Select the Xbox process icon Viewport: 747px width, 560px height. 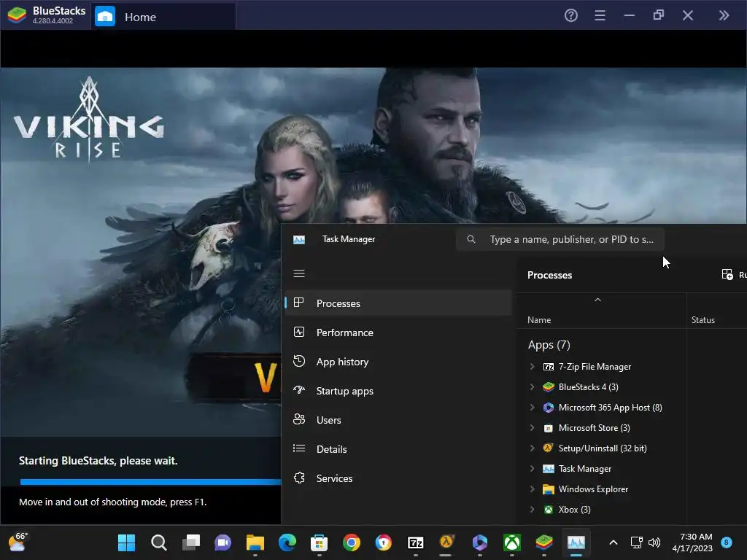[x=549, y=510]
